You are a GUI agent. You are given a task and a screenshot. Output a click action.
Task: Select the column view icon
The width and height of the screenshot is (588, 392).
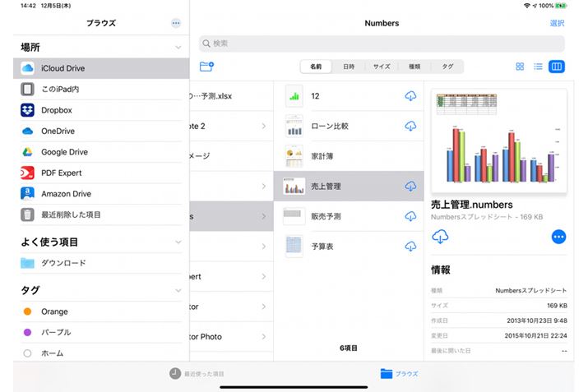click(x=557, y=67)
